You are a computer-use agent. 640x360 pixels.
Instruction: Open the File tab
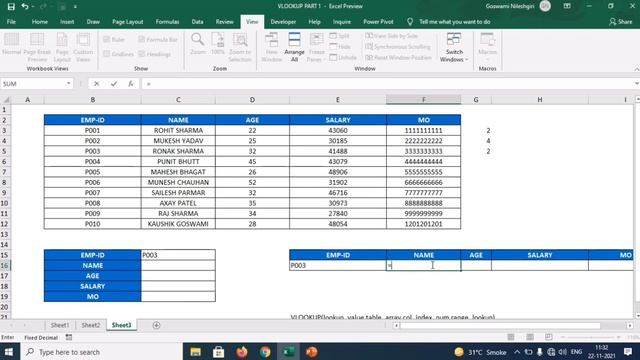pos(11,22)
